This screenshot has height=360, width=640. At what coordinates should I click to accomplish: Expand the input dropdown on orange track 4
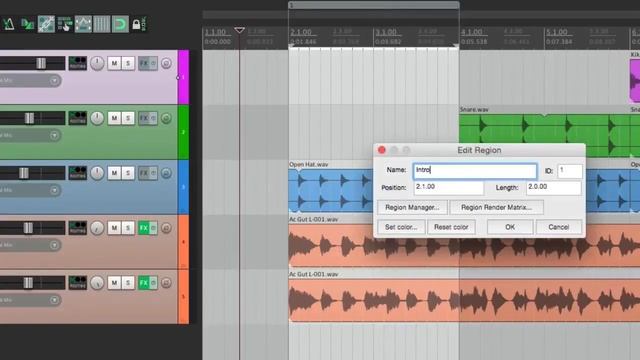54,244
